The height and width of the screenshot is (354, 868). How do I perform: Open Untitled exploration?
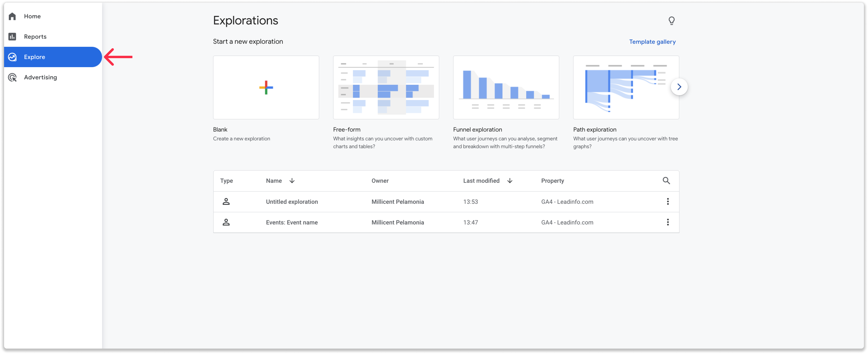click(x=292, y=201)
